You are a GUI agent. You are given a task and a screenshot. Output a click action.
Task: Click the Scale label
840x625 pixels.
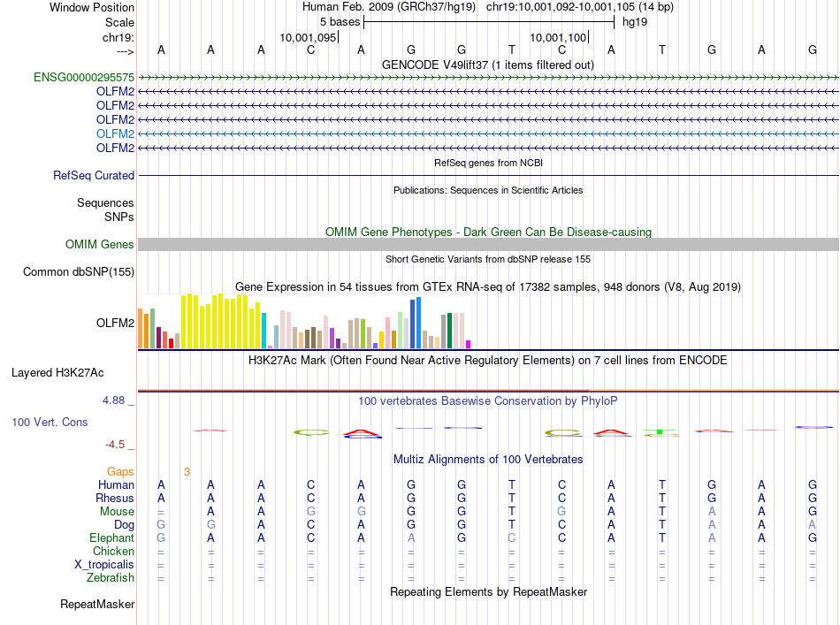pos(119,22)
